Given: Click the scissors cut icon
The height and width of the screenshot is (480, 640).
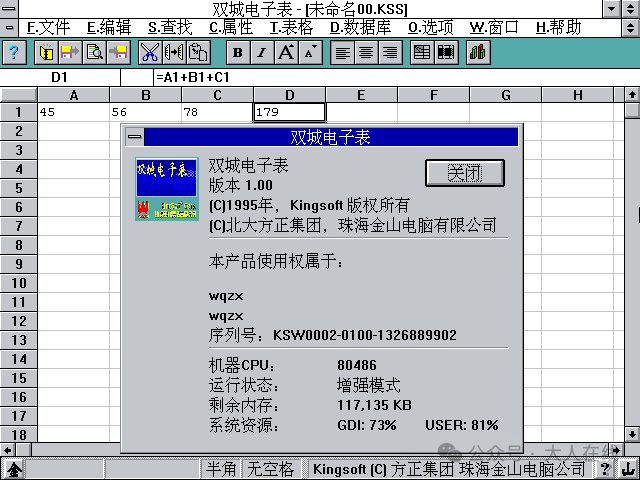Looking at the screenshot, I should tap(150, 53).
